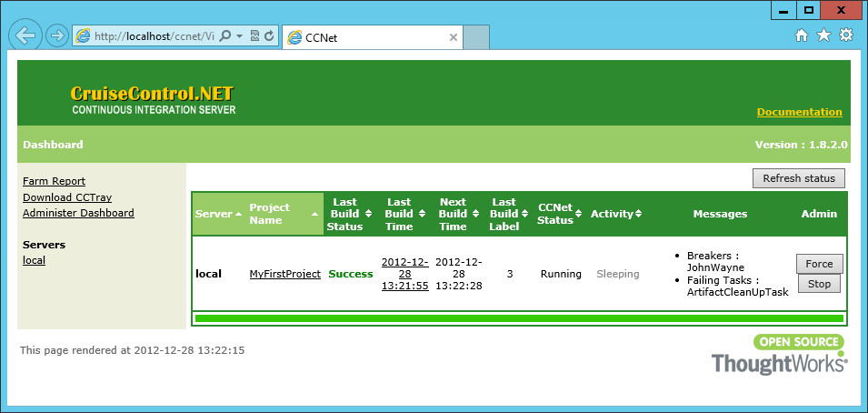Close the CCNet tab
This screenshot has width=868, height=413.
pos(454,37)
